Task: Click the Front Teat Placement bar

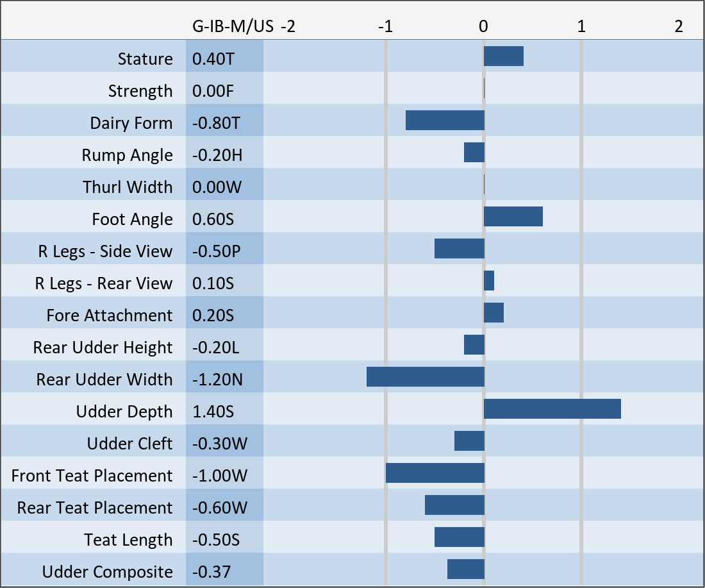Action: click(435, 473)
